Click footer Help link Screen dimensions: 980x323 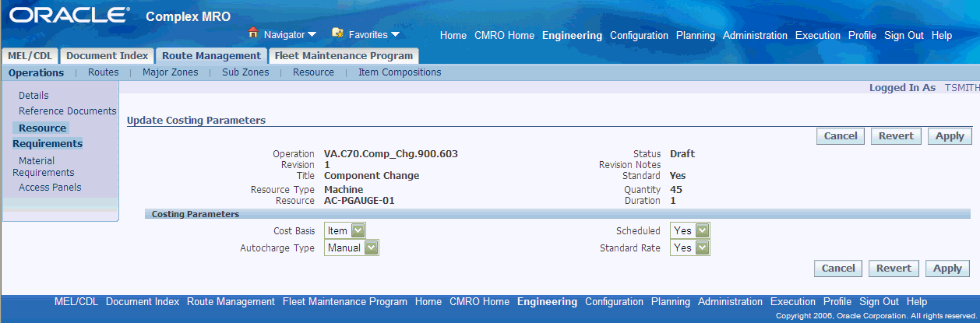[x=917, y=301]
